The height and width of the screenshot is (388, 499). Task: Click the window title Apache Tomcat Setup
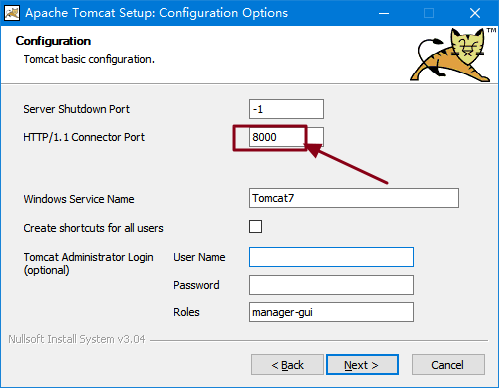click(x=156, y=13)
